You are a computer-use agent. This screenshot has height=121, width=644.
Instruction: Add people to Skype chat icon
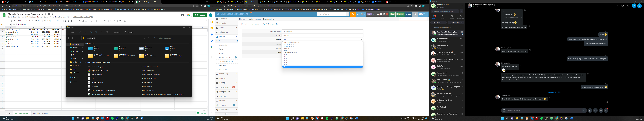click(628, 6)
